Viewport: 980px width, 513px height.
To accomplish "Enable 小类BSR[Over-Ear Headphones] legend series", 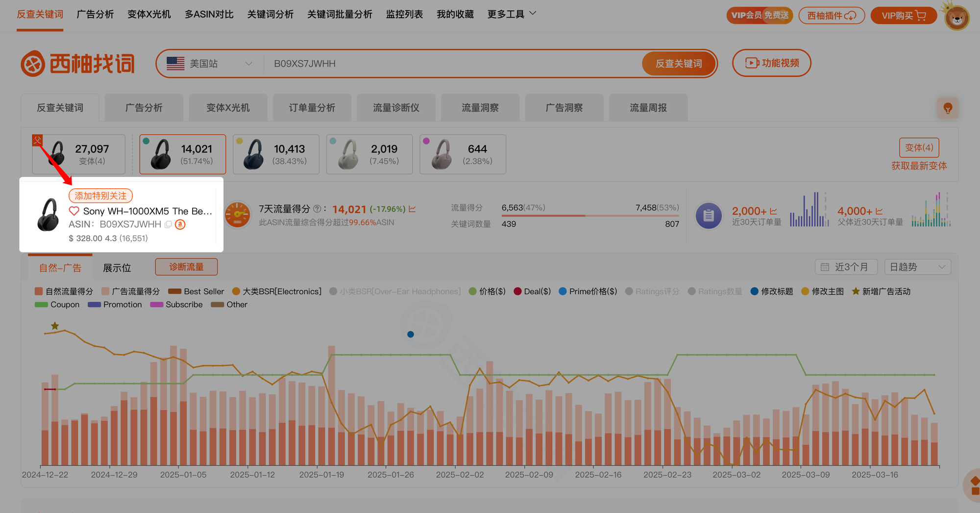I will (x=395, y=291).
